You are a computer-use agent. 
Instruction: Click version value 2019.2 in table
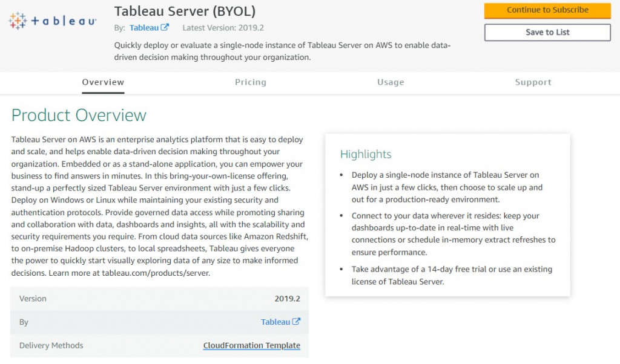(288, 299)
